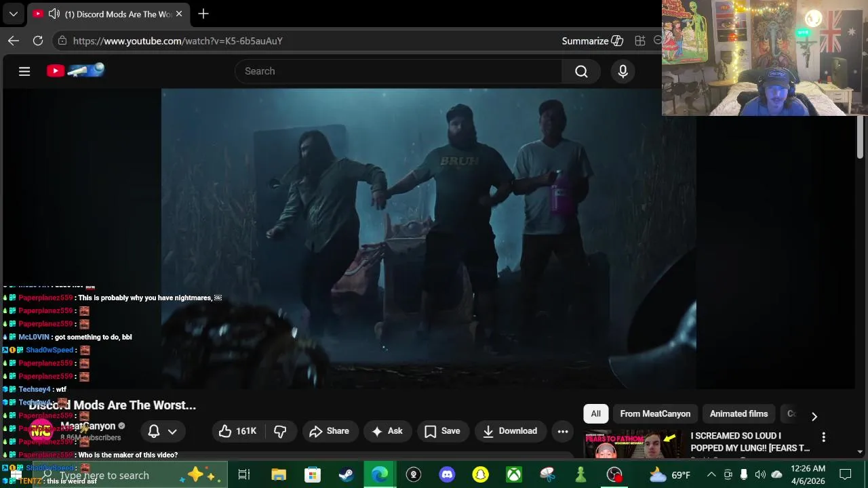Open weather widget showing 69°F

tap(670, 474)
